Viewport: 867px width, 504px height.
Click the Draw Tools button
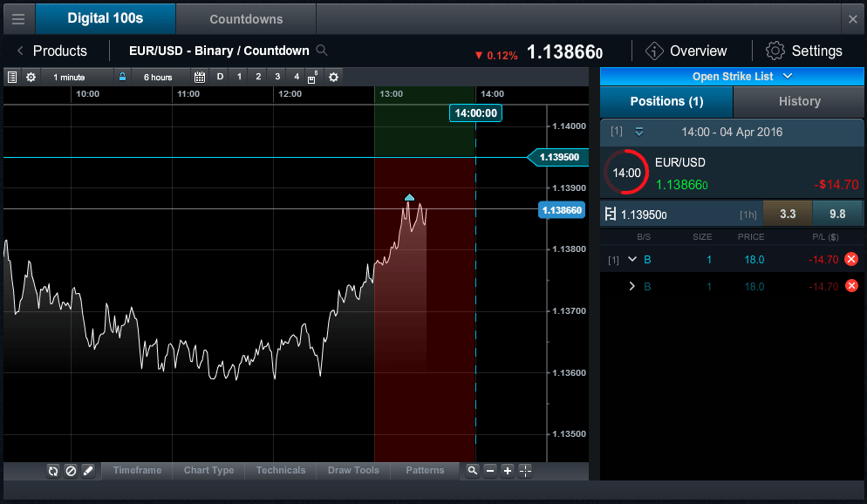(x=352, y=471)
